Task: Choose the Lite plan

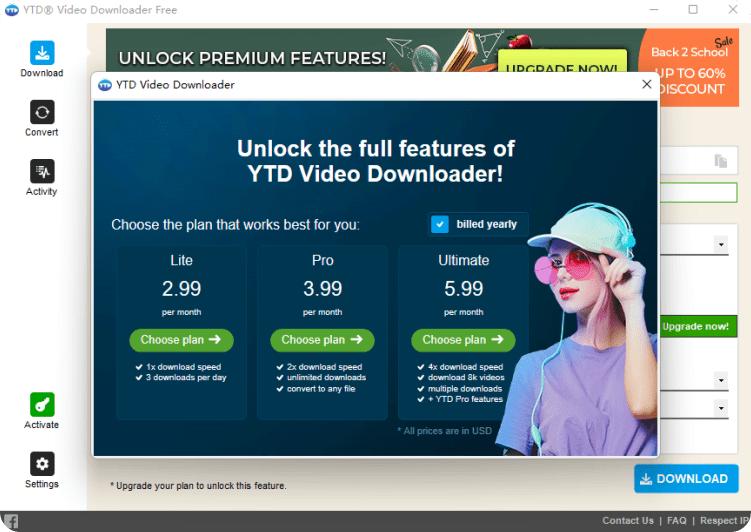Action: click(181, 340)
